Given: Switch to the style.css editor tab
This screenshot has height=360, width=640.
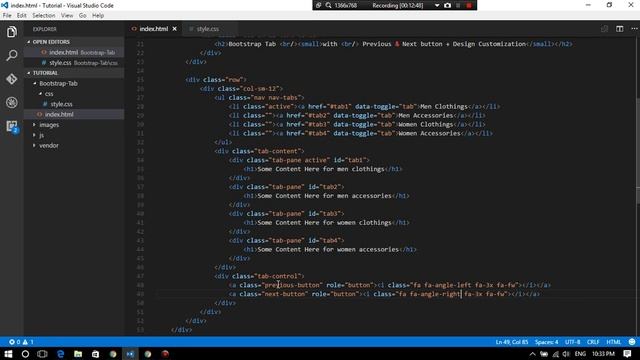Looking at the screenshot, I should click(208, 29).
